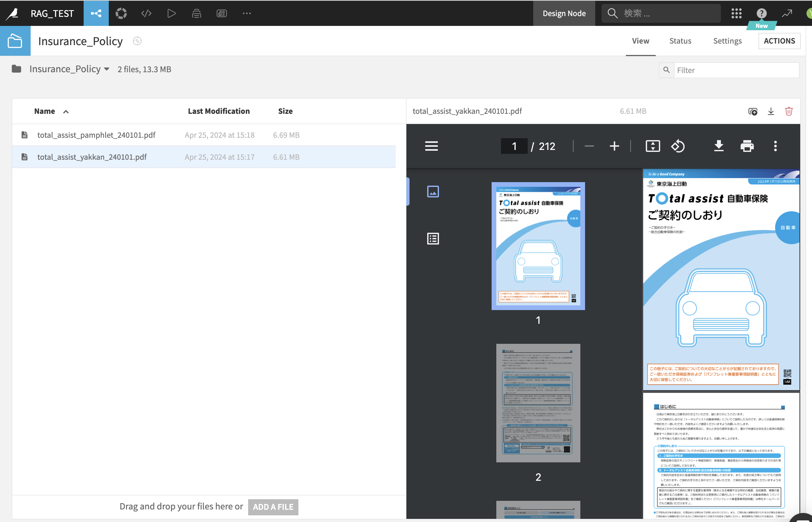
Task: Click the fit to page icon
Action: (653, 146)
